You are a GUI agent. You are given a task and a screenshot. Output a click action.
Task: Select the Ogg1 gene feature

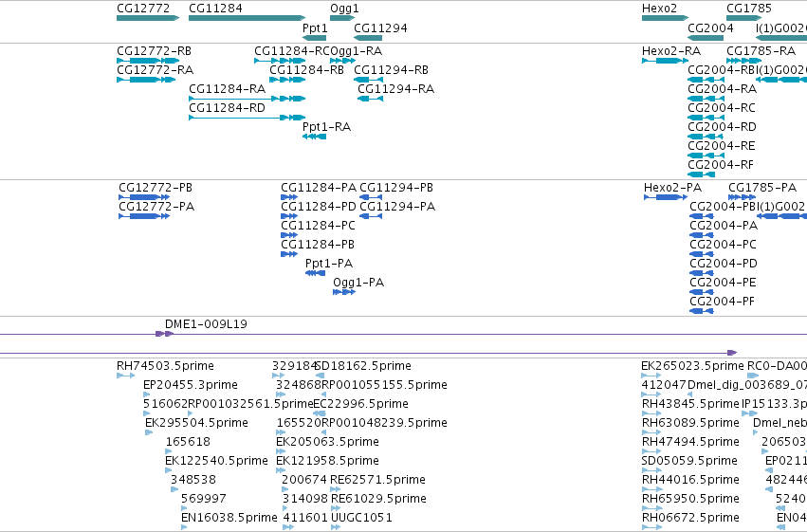pyautogui.click(x=342, y=18)
